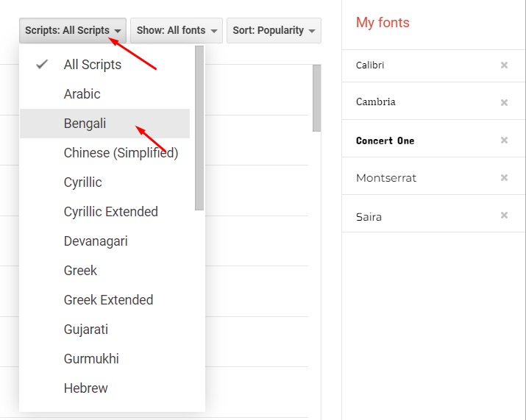The width and height of the screenshot is (526, 420).
Task: Open the Sort: Popularity dropdown
Action: pyautogui.click(x=274, y=31)
